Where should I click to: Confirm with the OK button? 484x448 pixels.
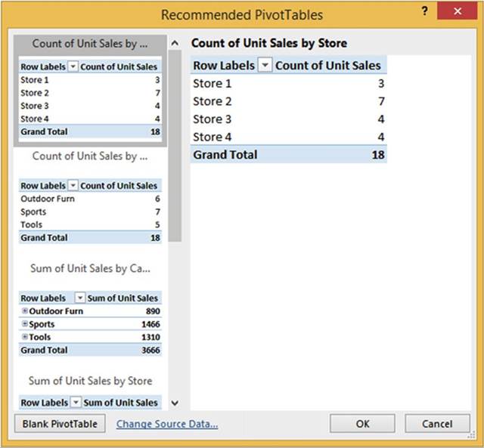(x=363, y=424)
